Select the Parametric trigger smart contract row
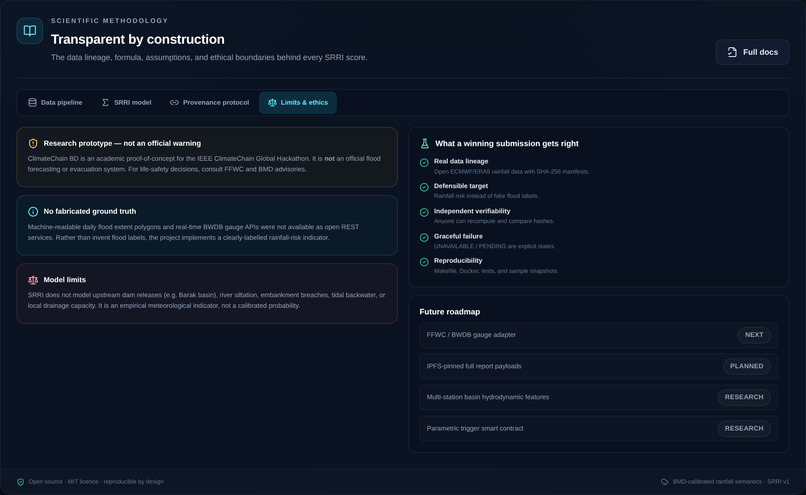 tap(598, 428)
